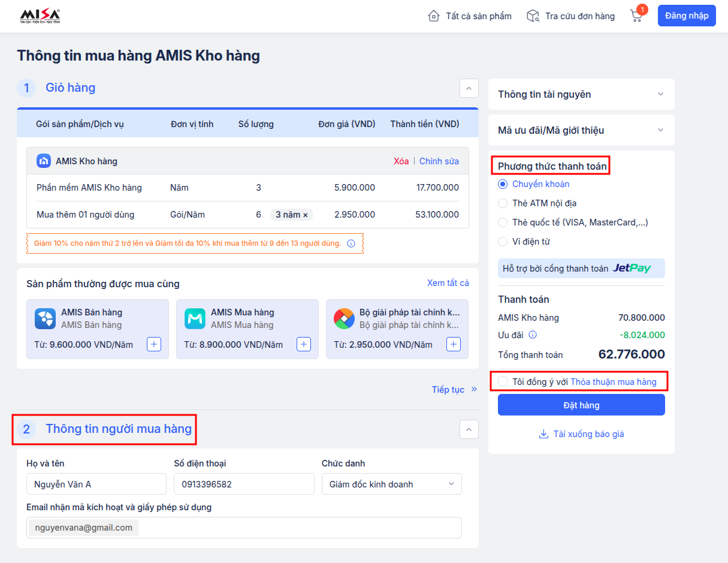728x563 pixels.
Task: Open the Xem tất cả link
Action: (448, 283)
